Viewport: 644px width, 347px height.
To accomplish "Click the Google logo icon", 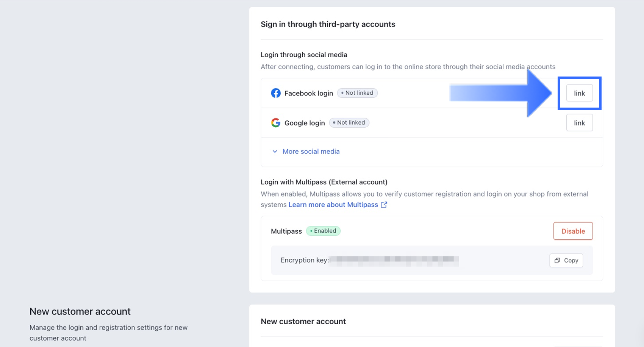I will (276, 123).
